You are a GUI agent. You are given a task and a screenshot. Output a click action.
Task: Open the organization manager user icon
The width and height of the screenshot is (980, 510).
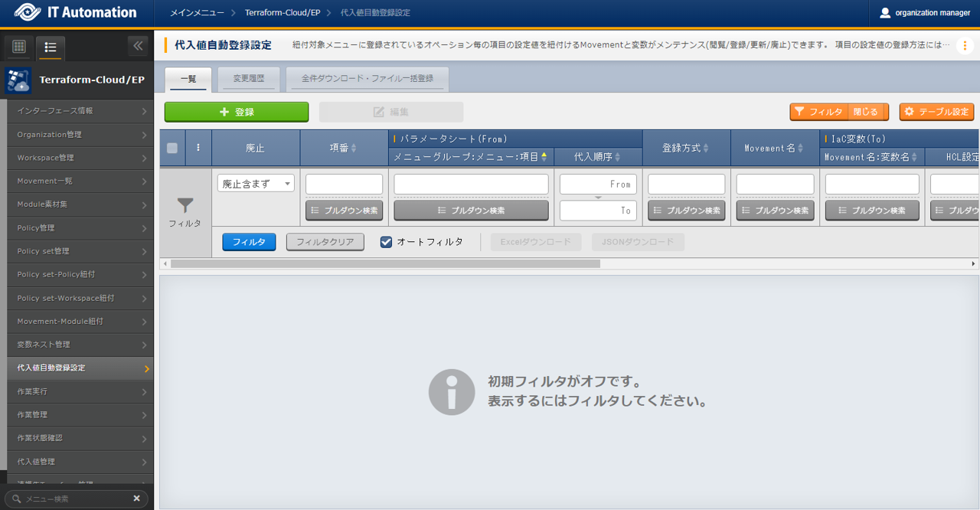pos(885,13)
